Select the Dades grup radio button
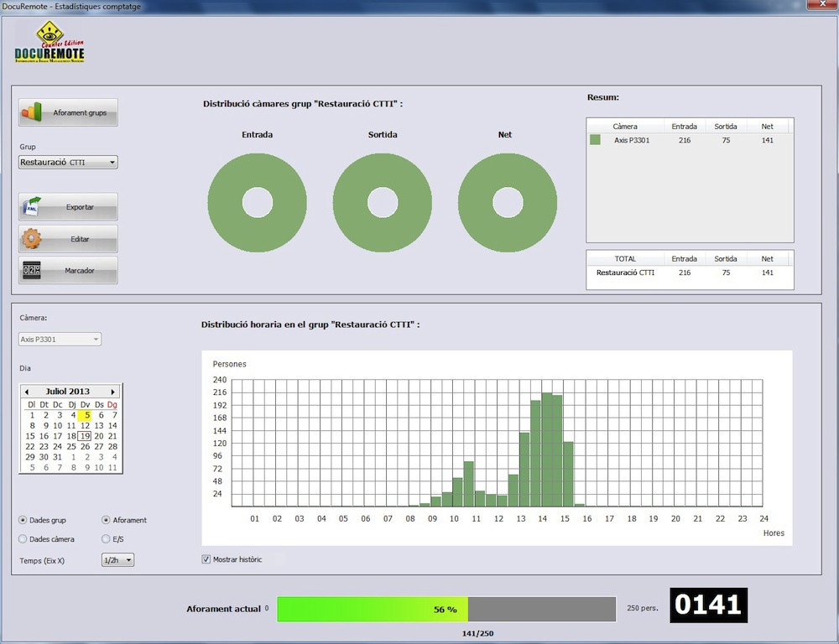The height and width of the screenshot is (644, 839). pyautogui.click(x=23, y=520)
